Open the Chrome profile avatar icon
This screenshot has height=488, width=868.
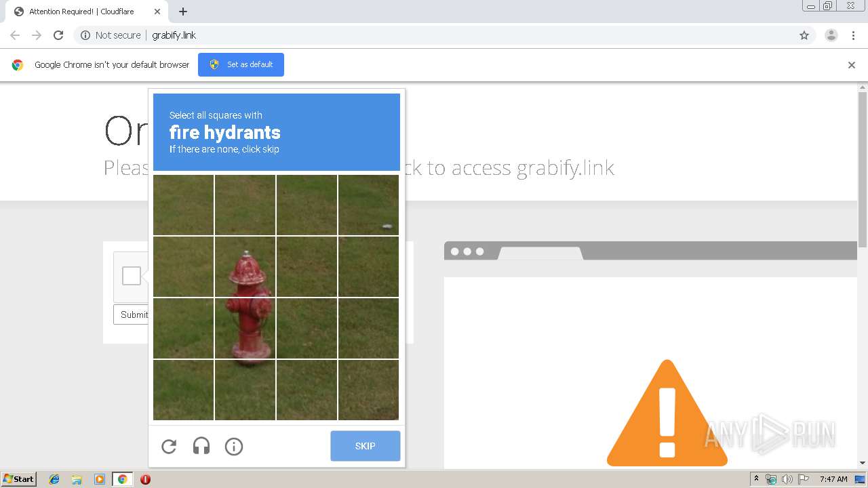pyautogui.click(x=831, y=35)
